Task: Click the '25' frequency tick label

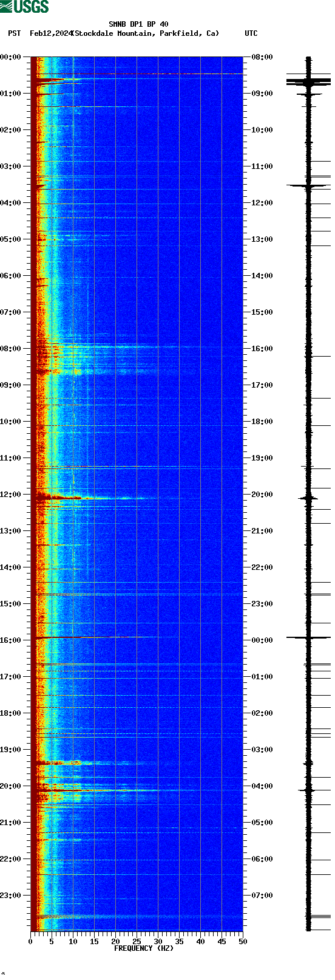Action: tap(137, 942)
